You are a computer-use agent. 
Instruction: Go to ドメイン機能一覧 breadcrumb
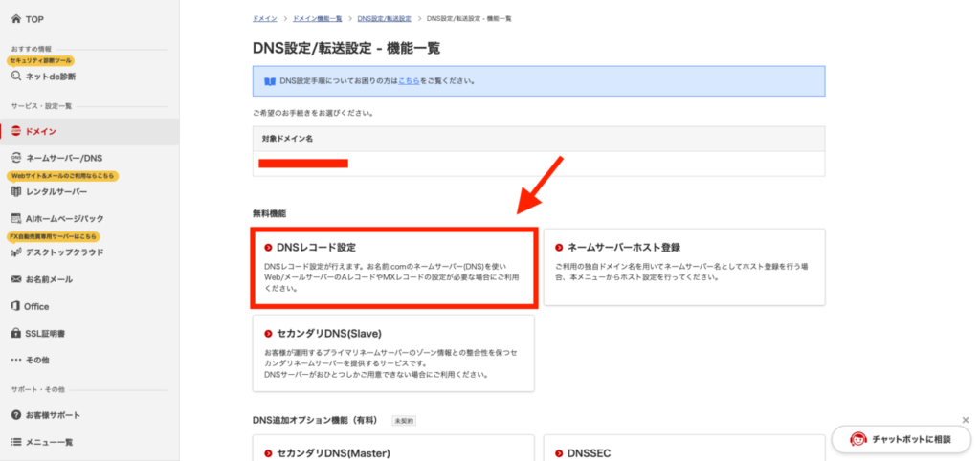(x=316, y=19)
